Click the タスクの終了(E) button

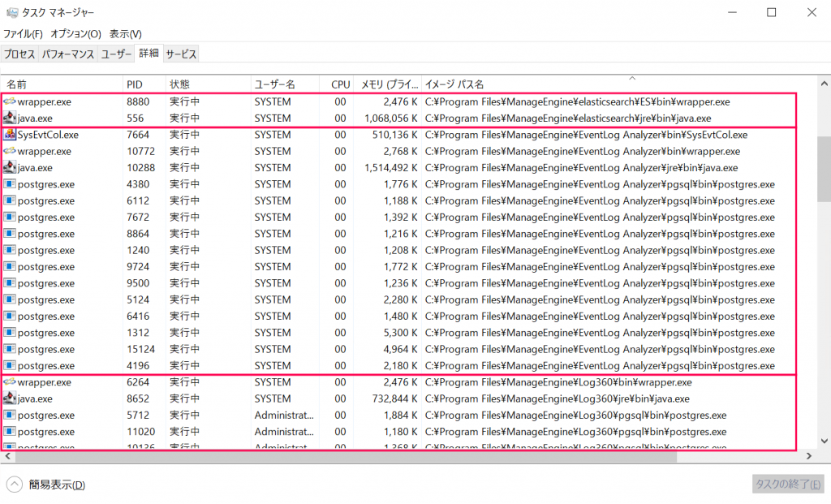click(x=788, y=484)
